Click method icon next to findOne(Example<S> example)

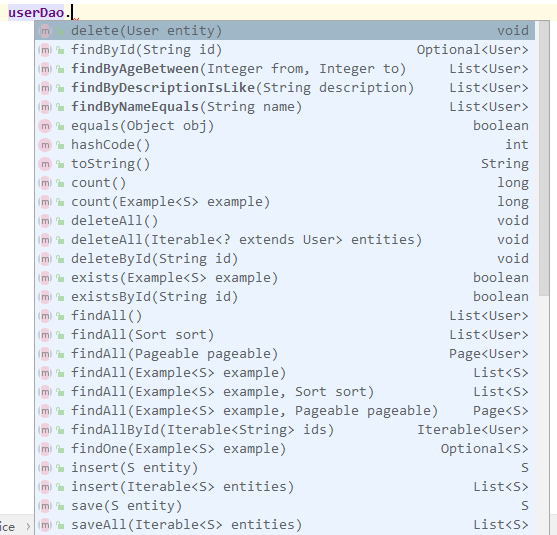point(45,449)
